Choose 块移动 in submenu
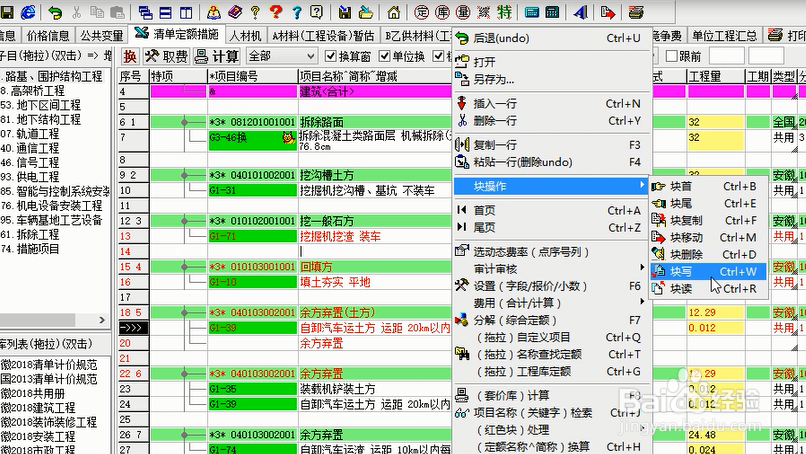 pyautogui.click(x=708, y=238)
